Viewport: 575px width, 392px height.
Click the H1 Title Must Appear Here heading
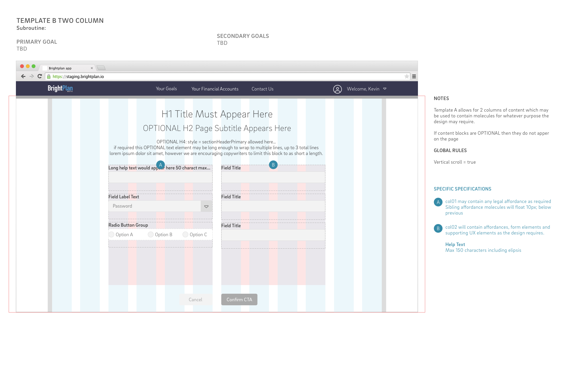point(217,114)
